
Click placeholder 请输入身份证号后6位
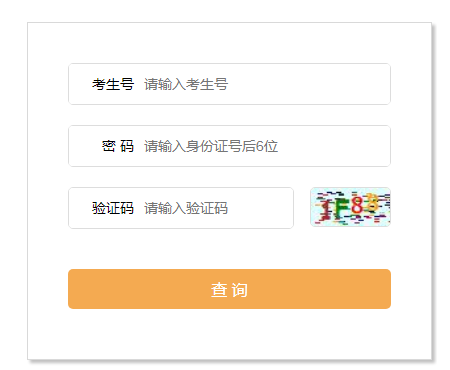[x=211, y=146]
